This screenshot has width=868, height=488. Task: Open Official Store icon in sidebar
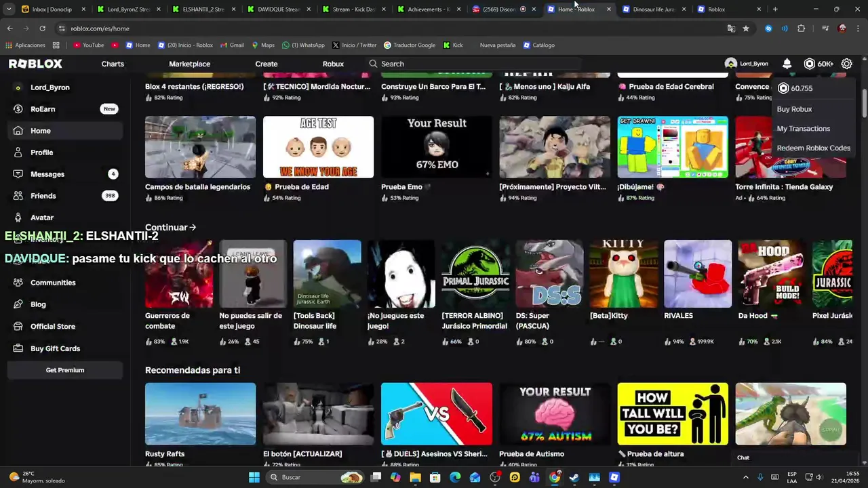pos(18,326)
